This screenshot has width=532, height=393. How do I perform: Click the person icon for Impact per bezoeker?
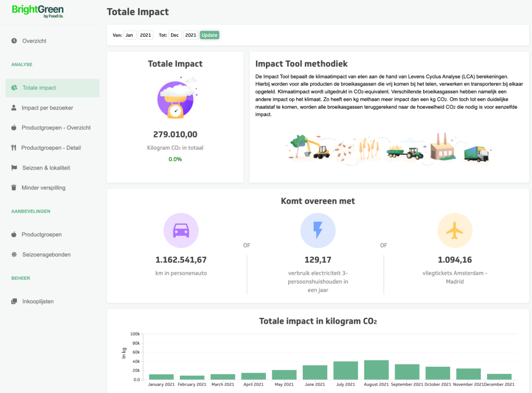click(x=14, y=108)
